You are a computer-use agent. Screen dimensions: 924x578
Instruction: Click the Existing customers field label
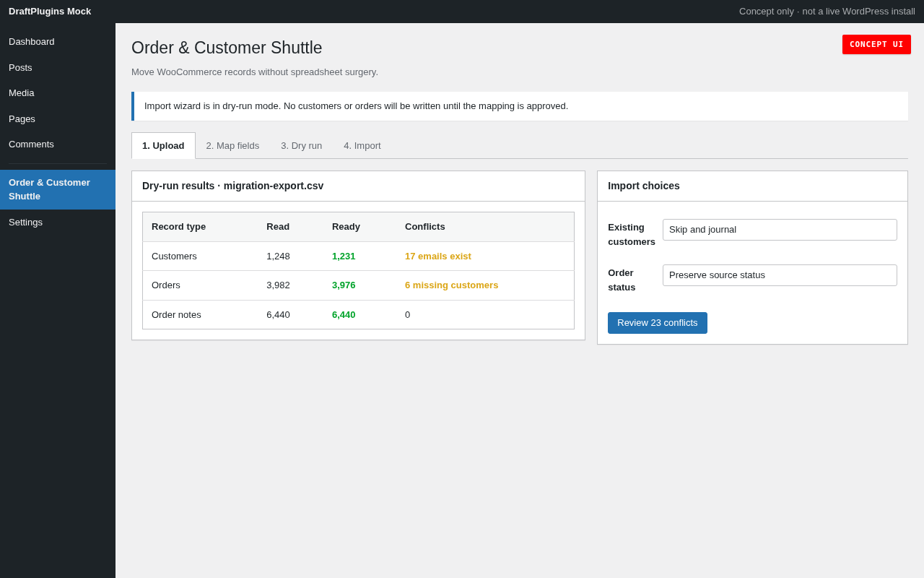pyautogui.click(x=632, y=234)
